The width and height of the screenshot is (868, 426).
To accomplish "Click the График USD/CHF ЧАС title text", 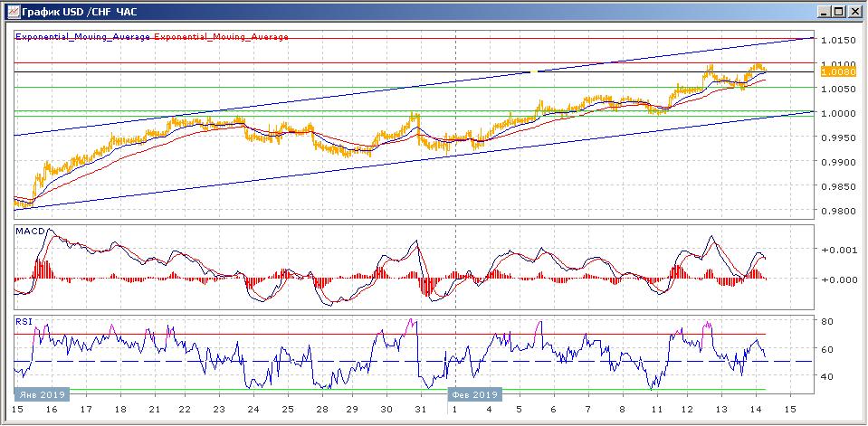I will (x=76, y=11).
